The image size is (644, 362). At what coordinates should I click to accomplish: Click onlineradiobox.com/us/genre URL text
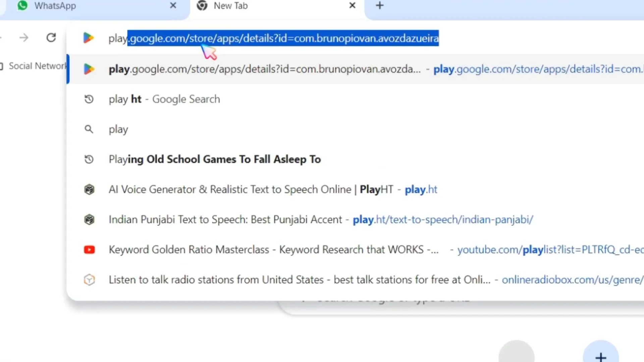pos(573,280)
